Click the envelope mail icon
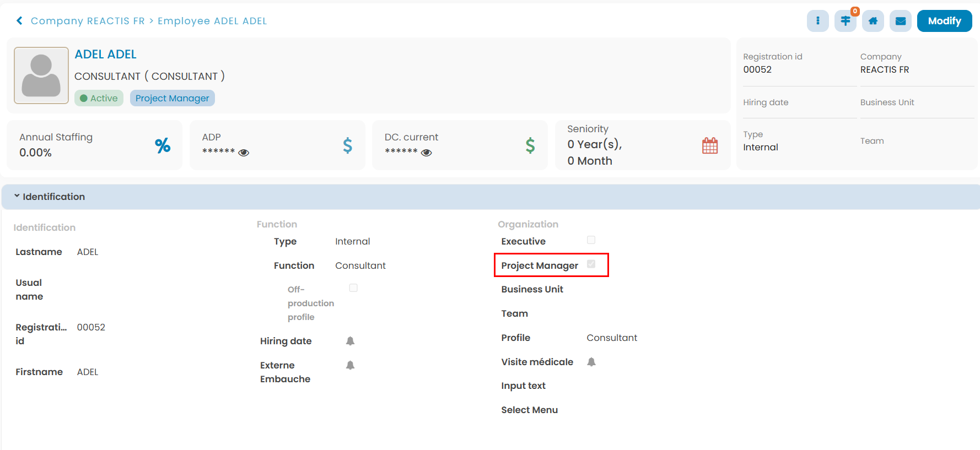Viewport: 980px width, 450px height. (x=900, y=21)
